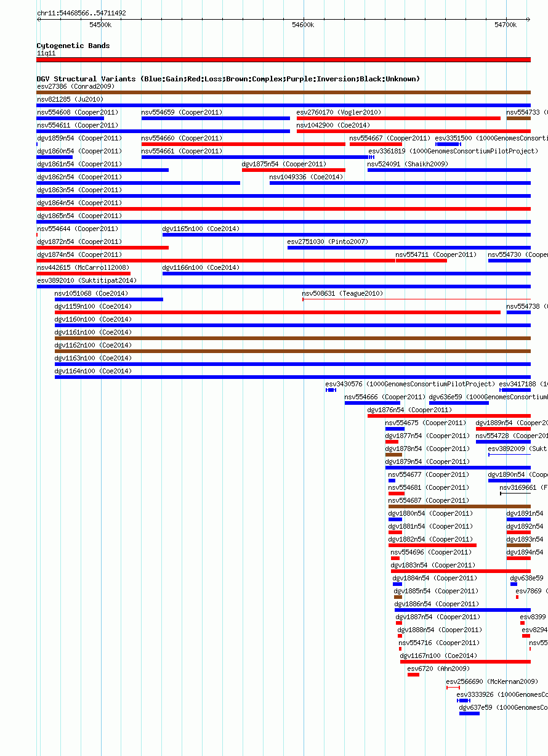The height and width of the screenshot is (756, 548).
Task: Open dgv1886n54 (Cooper2011) variant
Action: (437, 604)
